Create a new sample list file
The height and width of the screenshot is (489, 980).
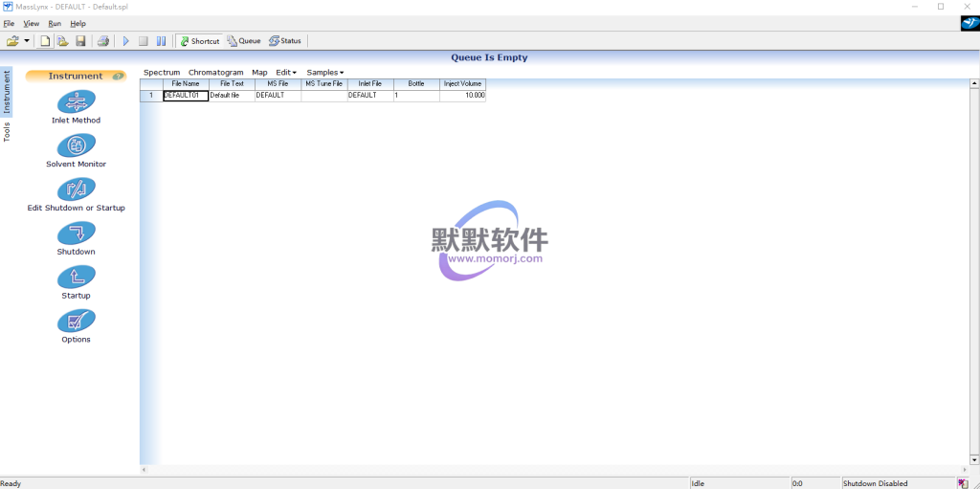(x=45, y=41)
